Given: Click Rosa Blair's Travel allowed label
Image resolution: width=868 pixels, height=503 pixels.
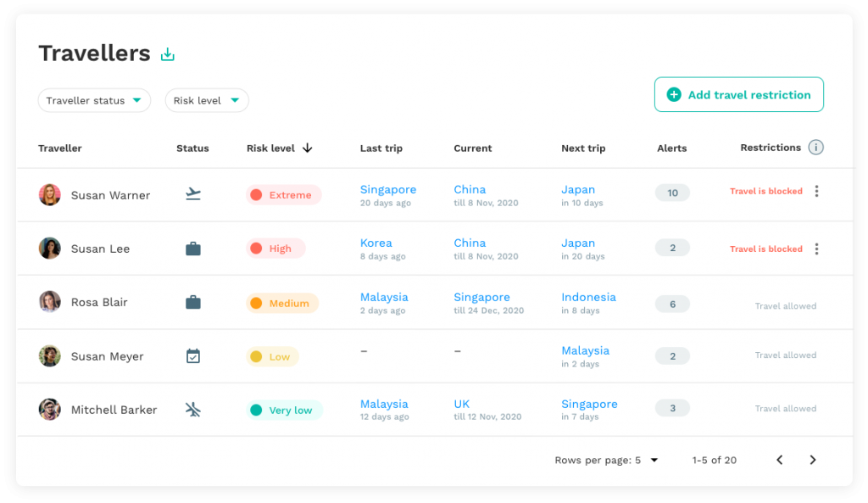Looking at the screenshot, I should [x=785, y=306].
